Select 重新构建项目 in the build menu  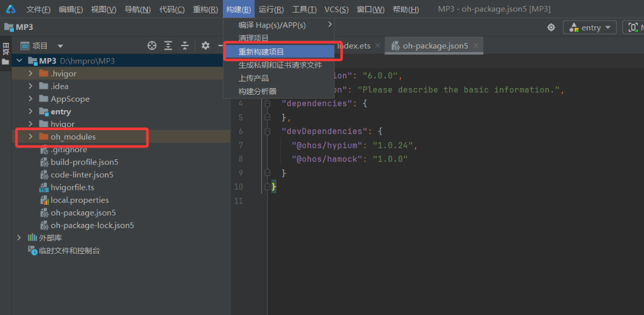coord(261,52)
